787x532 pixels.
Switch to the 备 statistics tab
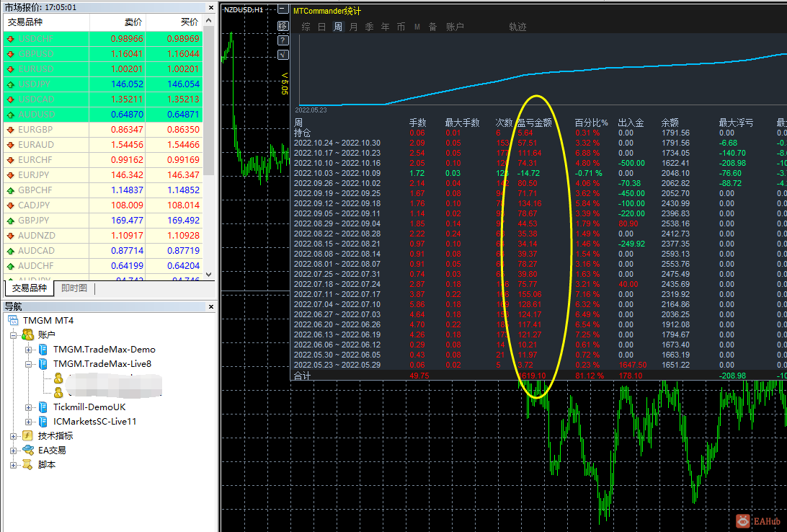pyautogui.click(x=432, y=27)
